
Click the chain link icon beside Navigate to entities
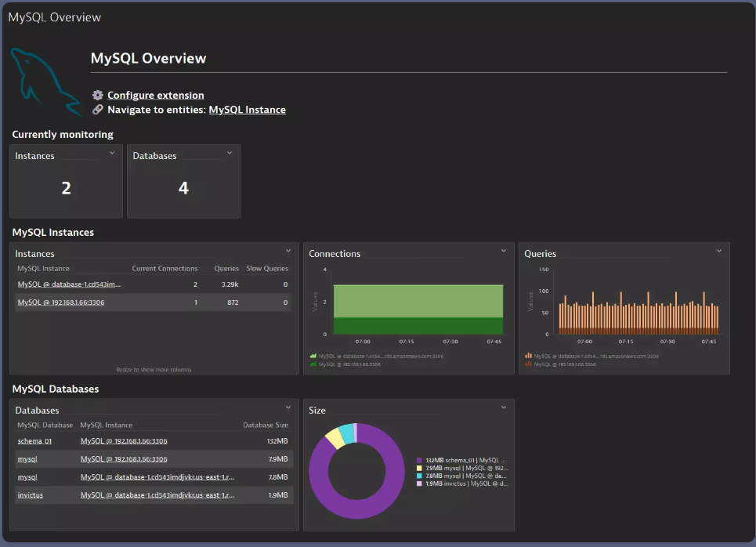(x=98, y=110)
